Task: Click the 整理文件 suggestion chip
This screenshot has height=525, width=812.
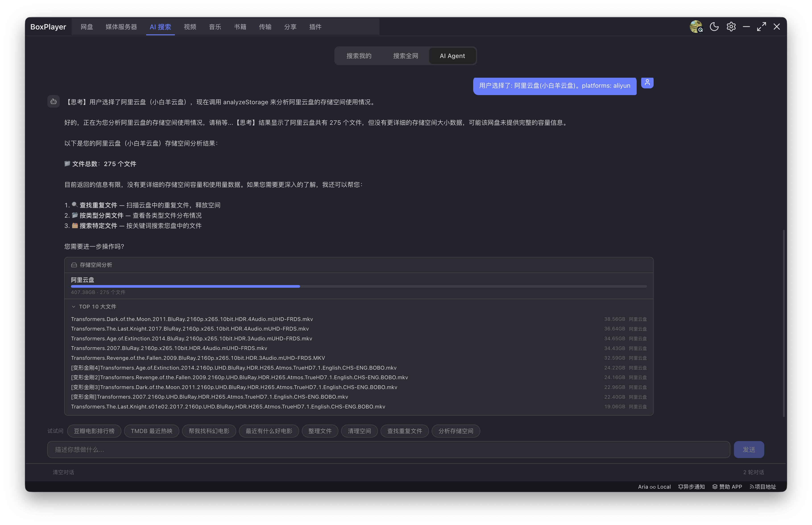Action: pyautogui.click(x=320, y=431)
